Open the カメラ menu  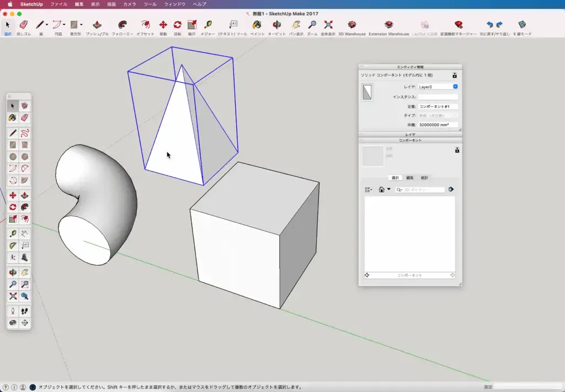point(130,4)
